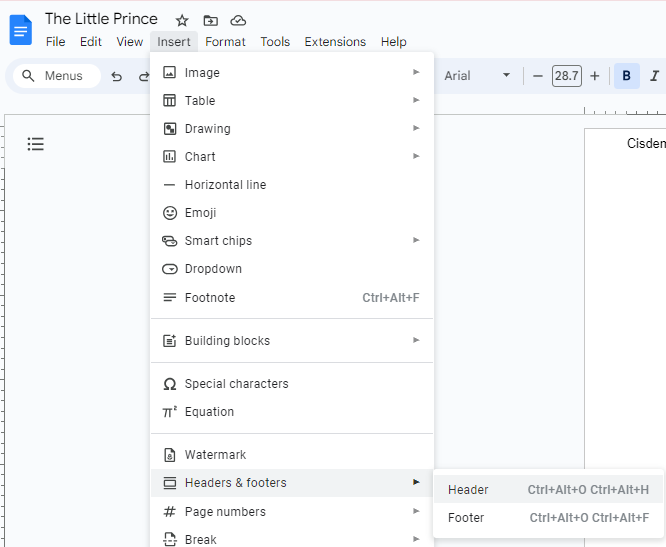Expand the Table submenu arrow

coord(416,100)
